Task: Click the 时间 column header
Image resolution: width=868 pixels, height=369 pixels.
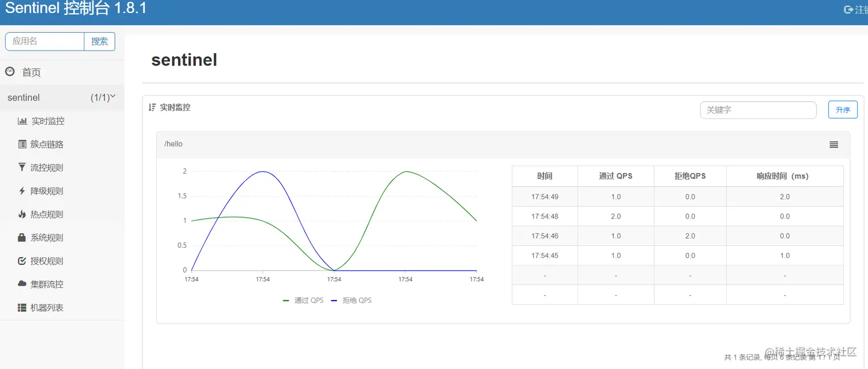Action: pos(545,176)
